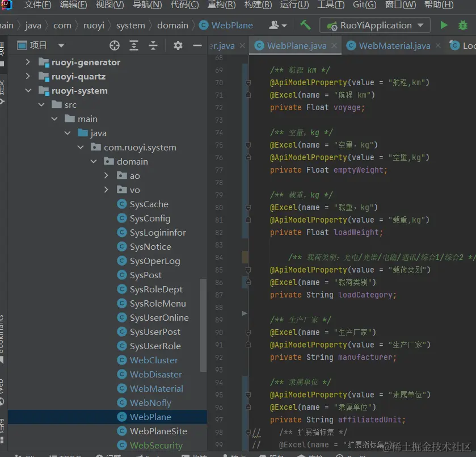
Task: Click the voyage field name in editor
Action: pyautogui.click(x=347, y=107)
